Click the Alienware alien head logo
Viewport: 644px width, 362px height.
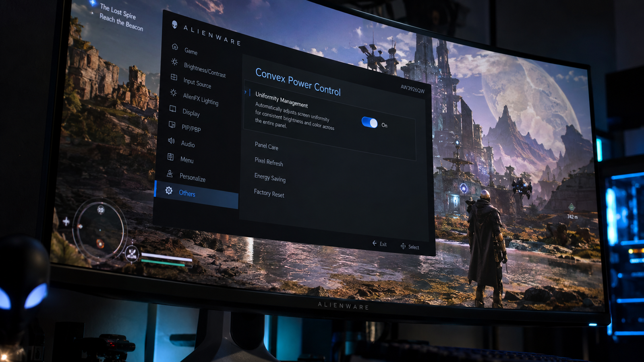point(174,25)
